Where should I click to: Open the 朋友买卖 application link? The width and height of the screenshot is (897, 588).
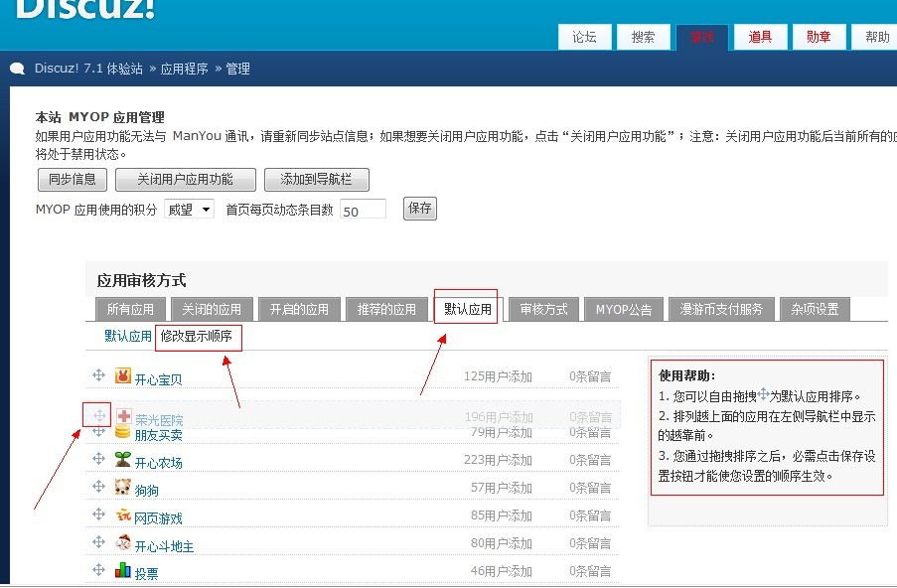pos(159,435)
